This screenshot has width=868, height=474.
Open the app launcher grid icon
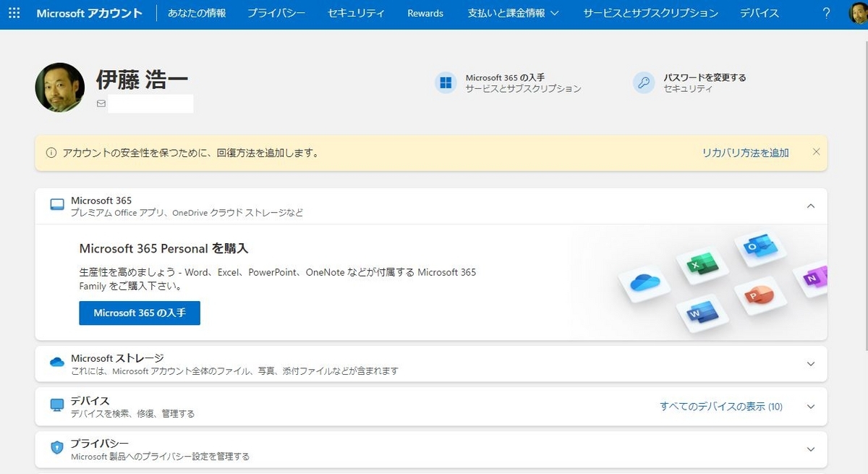point(14,13)
